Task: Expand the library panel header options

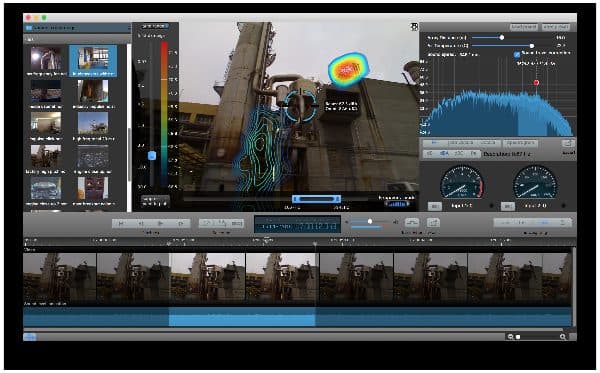Action: tap(129, 28)
